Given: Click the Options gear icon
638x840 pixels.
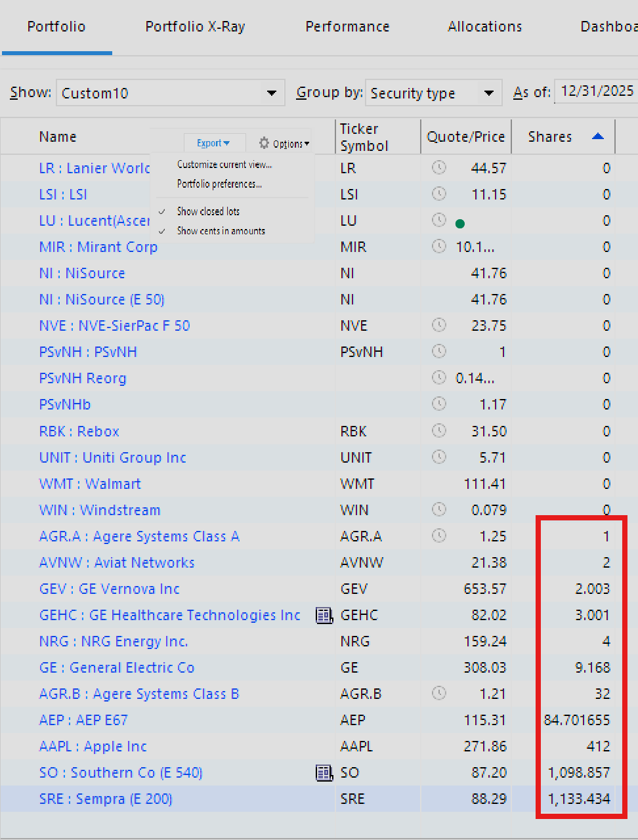Looking at the screenshot, I should coord(264,143).
